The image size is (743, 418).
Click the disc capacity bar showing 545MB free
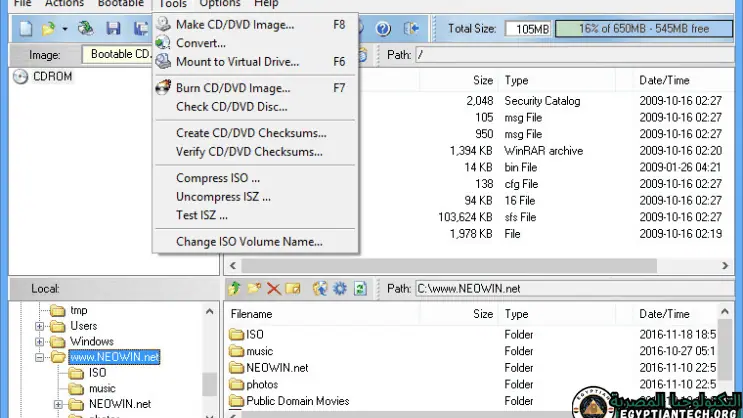643,28
